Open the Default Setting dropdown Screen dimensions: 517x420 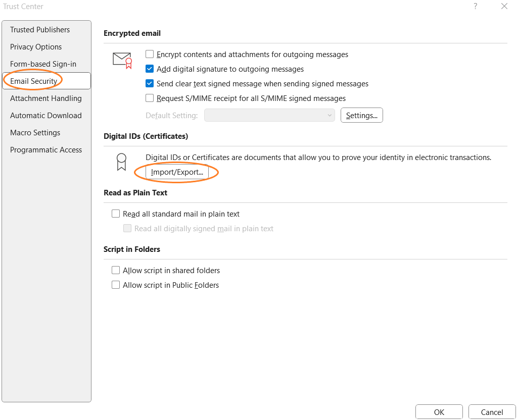click(269, 115)
